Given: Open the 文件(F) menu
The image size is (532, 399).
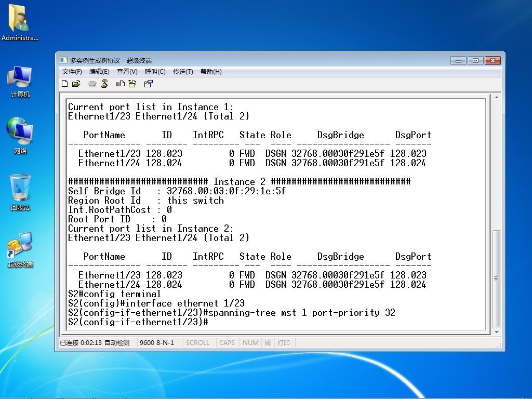Looking at the screenshot, I should 72,72.
